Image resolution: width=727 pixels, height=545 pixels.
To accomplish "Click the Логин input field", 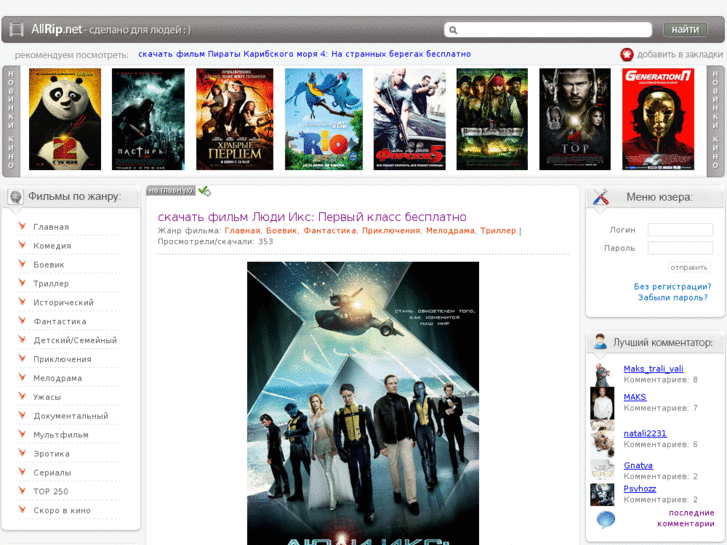I will 680,230.
